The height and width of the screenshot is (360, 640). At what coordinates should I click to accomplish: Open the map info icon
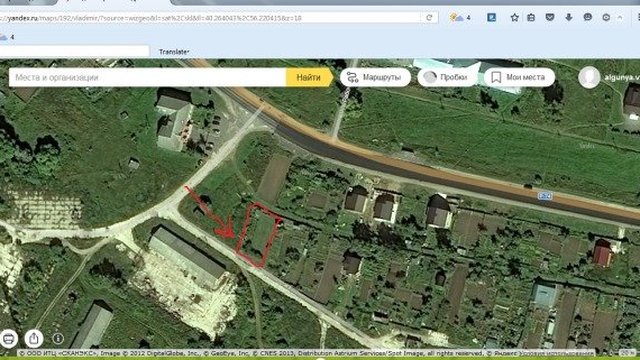pos(58,338)
